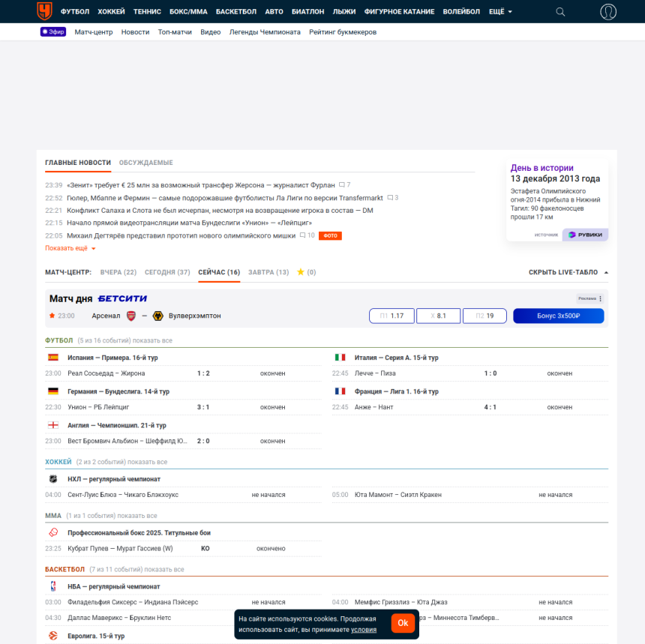Expand the ЕЩЁ sports dropdown
The height and width of the screenshot is (644, 645).
(500, 11)
